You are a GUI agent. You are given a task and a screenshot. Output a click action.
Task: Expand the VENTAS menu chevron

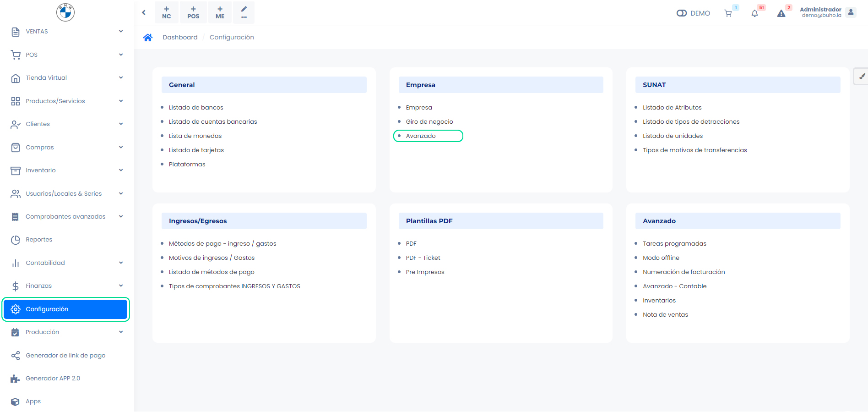(121, 32)
